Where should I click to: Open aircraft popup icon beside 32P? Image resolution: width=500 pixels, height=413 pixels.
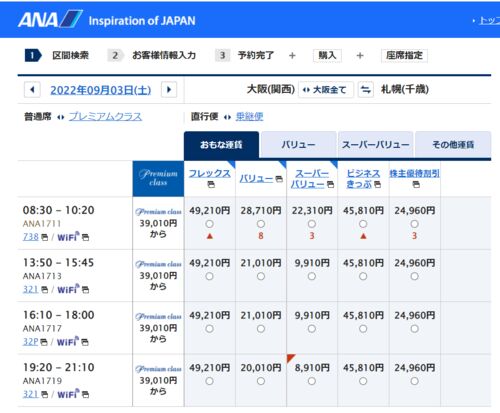click(44, 342)
